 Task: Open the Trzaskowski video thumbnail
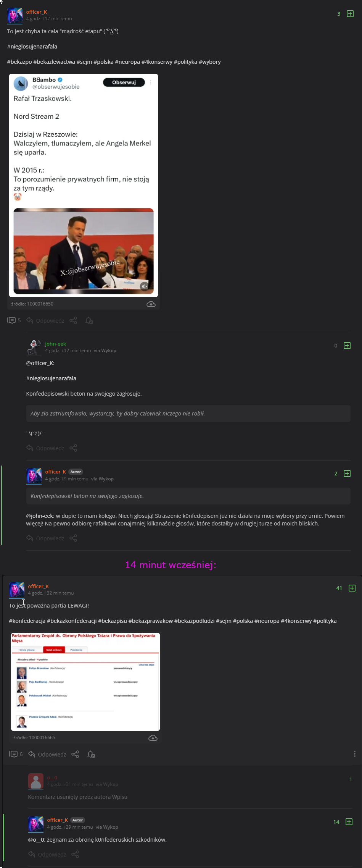84,251
